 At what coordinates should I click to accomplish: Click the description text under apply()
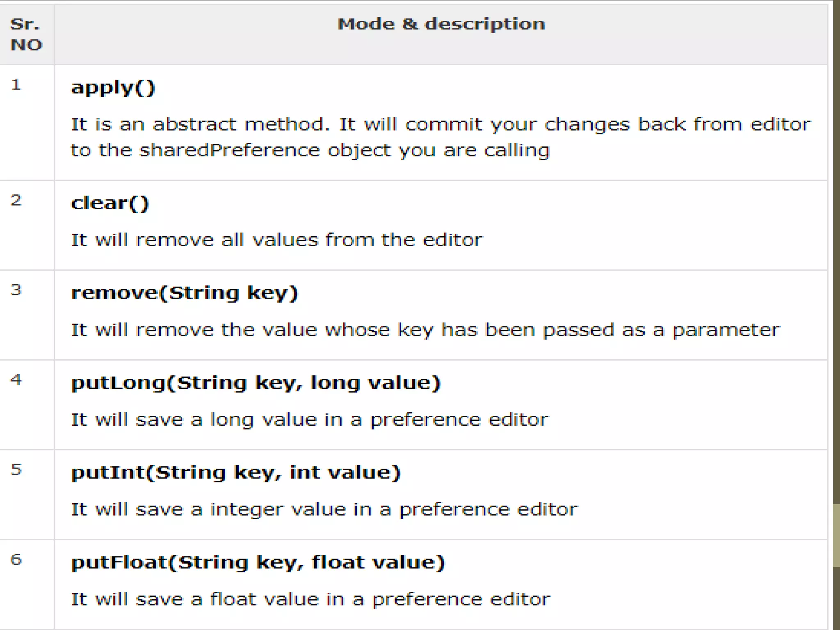click(x=441, y=137)
